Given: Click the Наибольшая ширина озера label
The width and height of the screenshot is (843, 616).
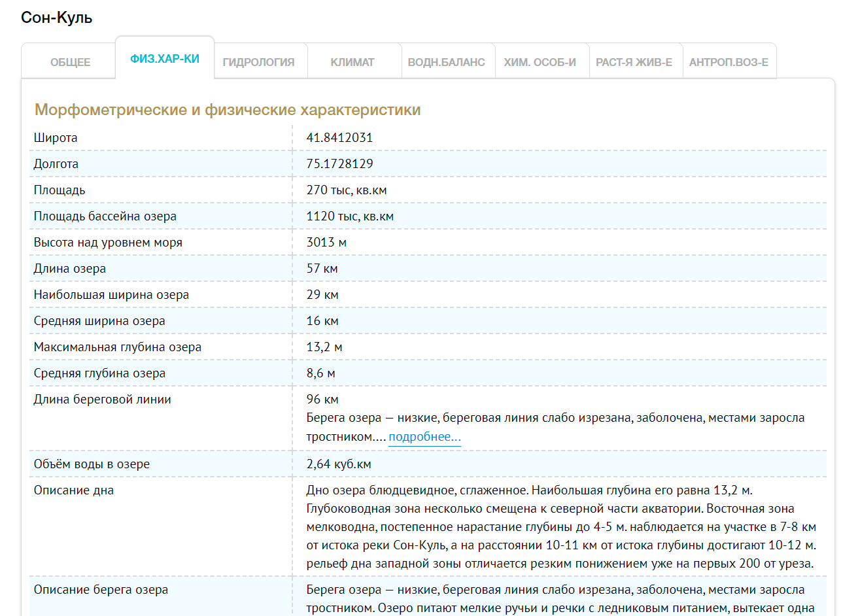Looking at the screenshot, I should (111, 295).
